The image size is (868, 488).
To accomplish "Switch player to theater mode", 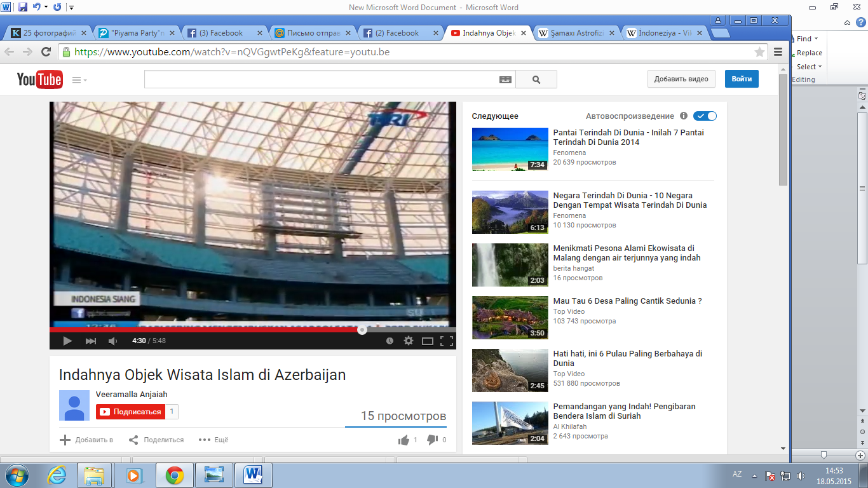I will (x=428, y=341).
